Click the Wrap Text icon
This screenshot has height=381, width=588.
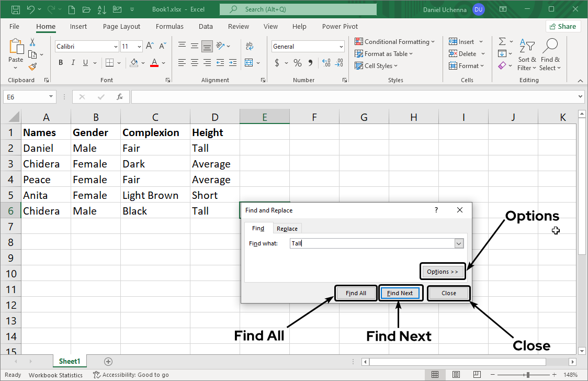tap(250, 46)
